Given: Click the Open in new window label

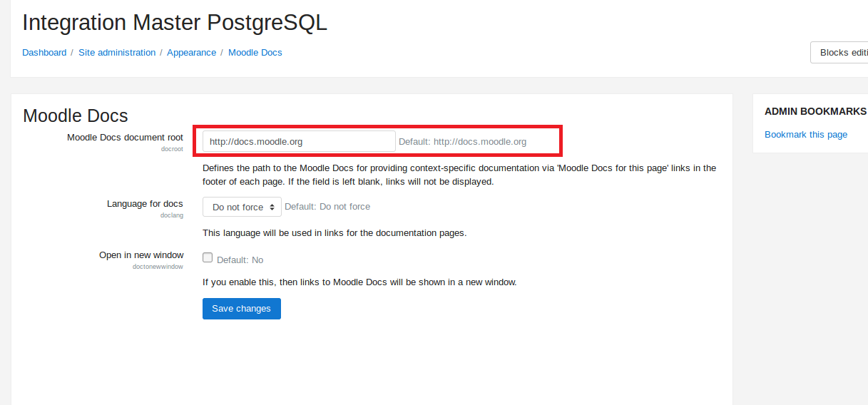Looking at the screenshot, I should tap(141, 255).
